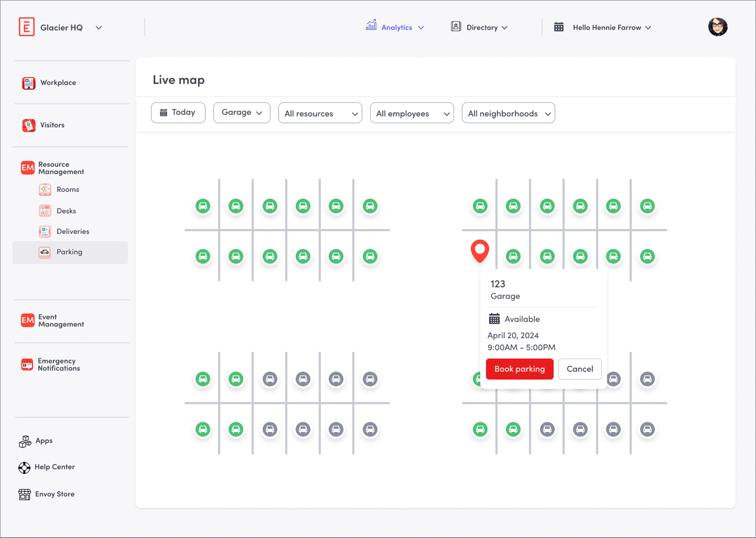Click the Live map heading
This screenshot has width=756, height=538.
coord(179,81)
